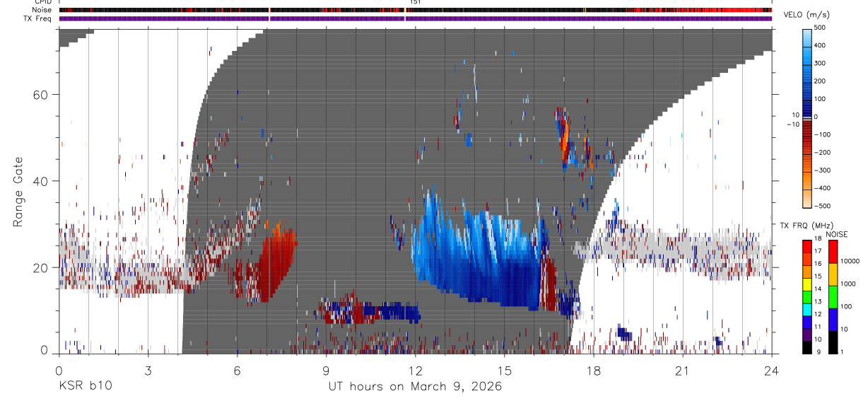The width and height of the screenshot is (868, 401).
Task: Click the 10000 label on NOISE legend
Action: pos(850,261)
